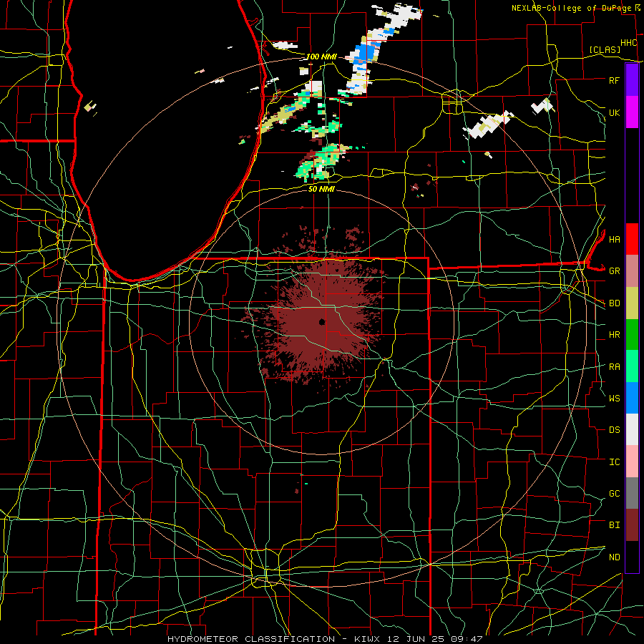
Task: Click the [CLAS] label above legend
Action: click(x=605, y=49)
